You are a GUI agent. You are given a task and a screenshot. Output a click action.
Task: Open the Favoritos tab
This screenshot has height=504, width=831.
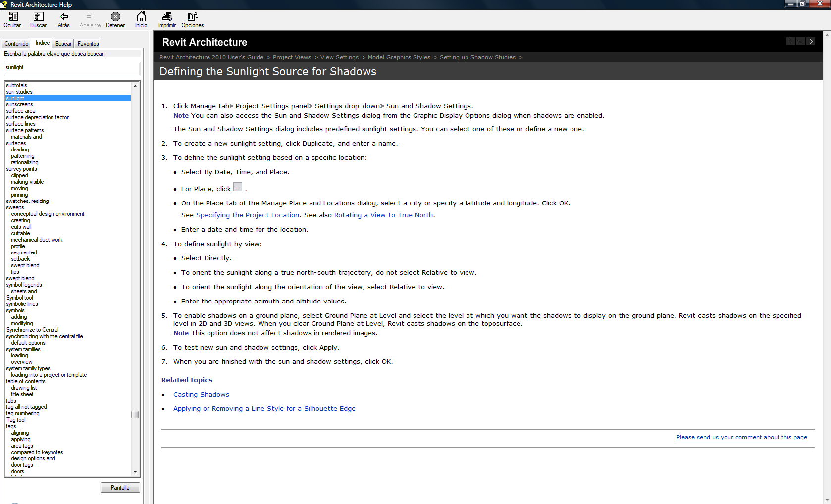pyautogui.click(x=88, y=44)
